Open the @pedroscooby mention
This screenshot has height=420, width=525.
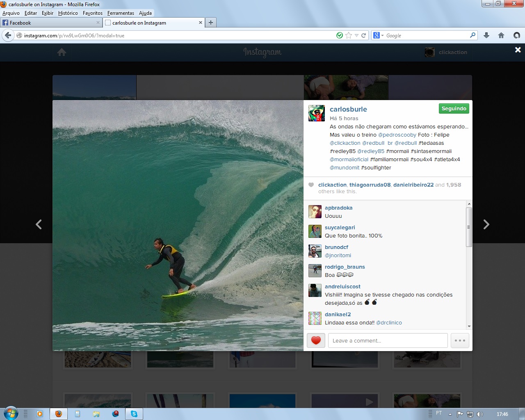[397, 135]
